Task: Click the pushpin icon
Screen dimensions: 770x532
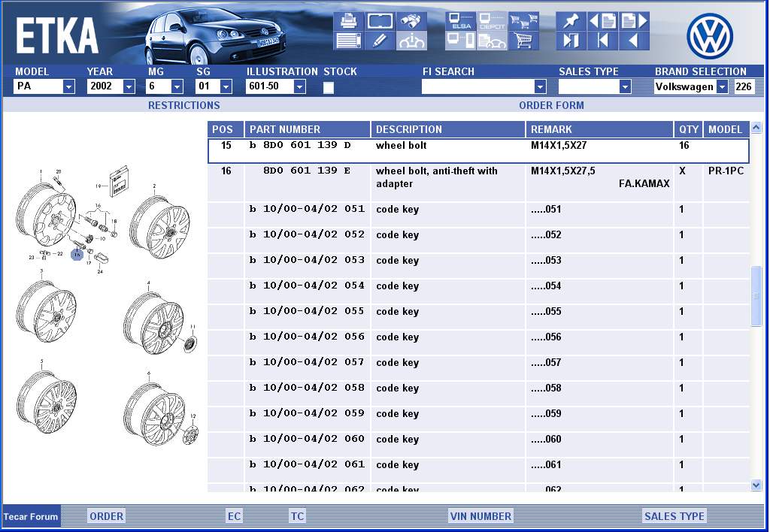Action: pyautogui.click(x=571, y=22)
